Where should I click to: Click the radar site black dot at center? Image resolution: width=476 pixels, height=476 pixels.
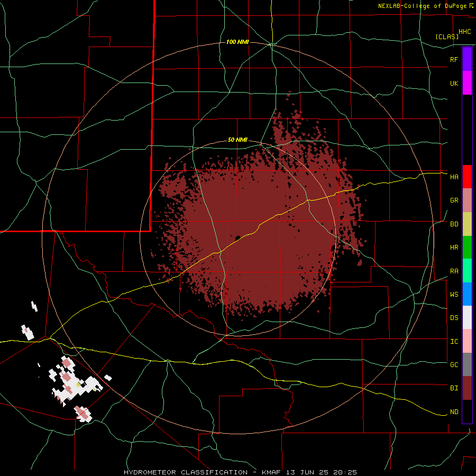pos(237,237)
